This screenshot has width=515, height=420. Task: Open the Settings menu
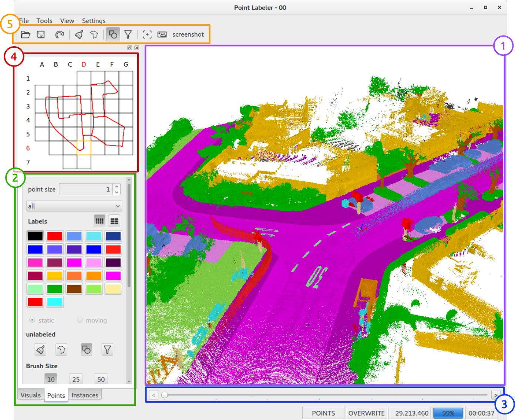click(94, 21)
